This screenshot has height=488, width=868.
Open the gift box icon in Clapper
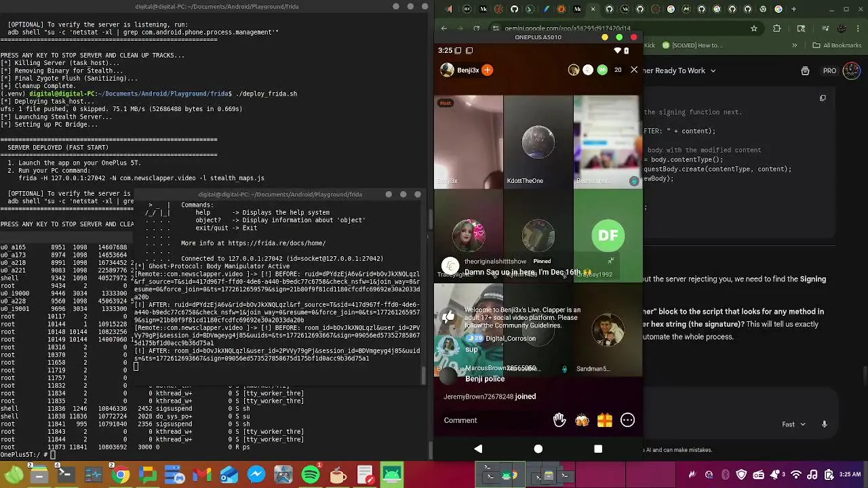605,420
